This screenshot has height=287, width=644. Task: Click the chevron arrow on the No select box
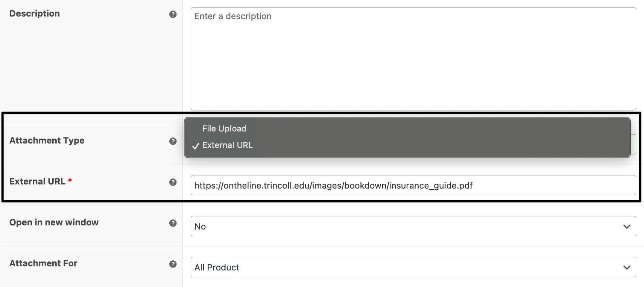[627, 227]
